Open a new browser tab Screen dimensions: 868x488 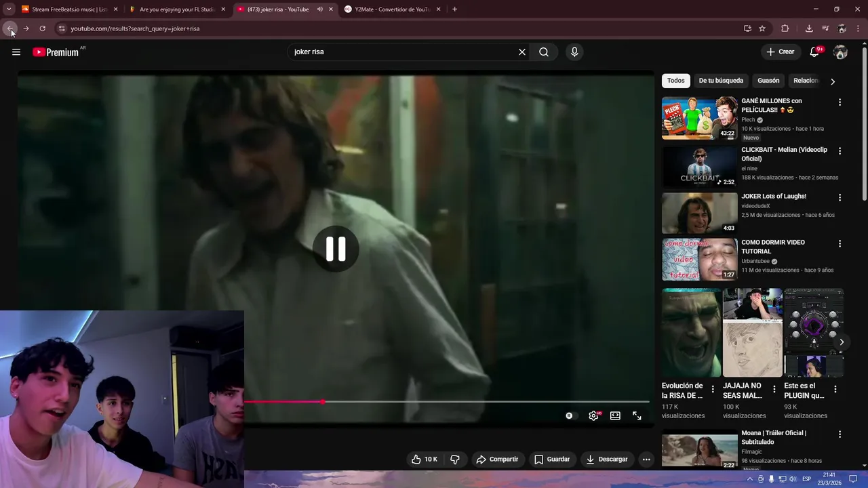coord(454,9)
